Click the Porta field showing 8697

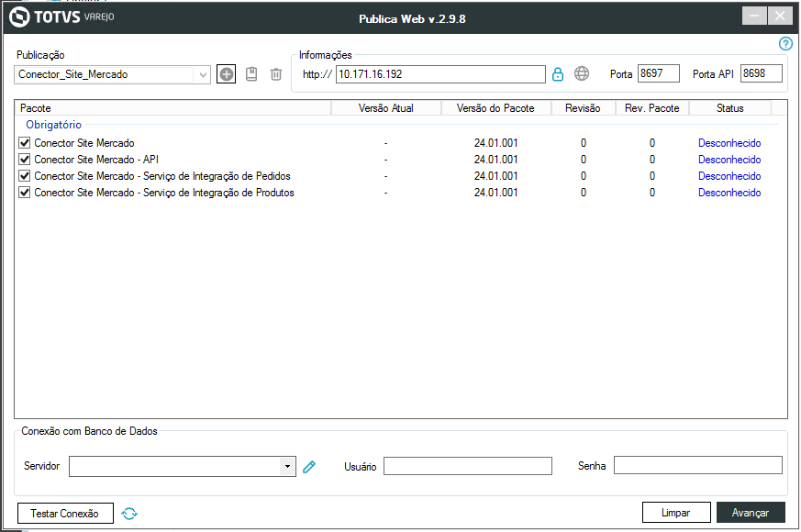pyautogui.click(x=659, y=73)
